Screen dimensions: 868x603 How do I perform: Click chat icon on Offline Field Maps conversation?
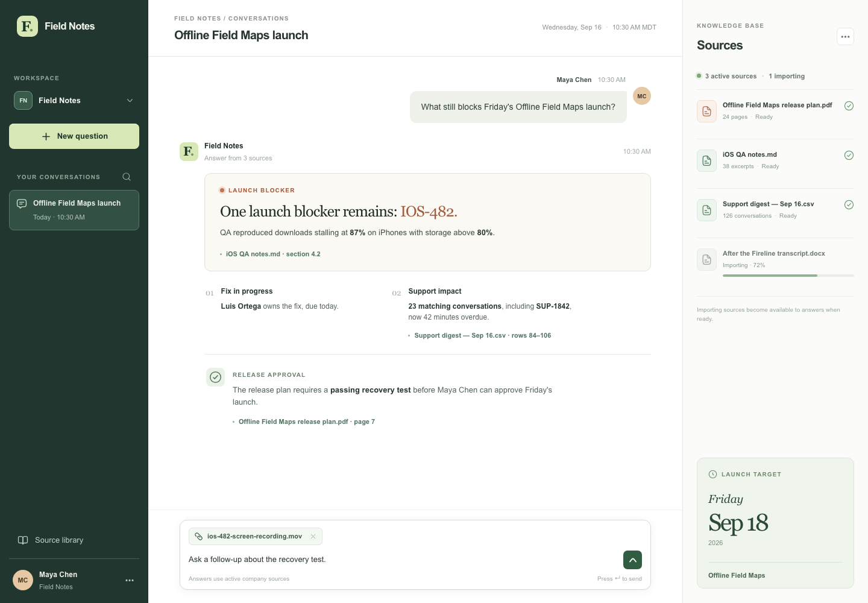(22, 203)
